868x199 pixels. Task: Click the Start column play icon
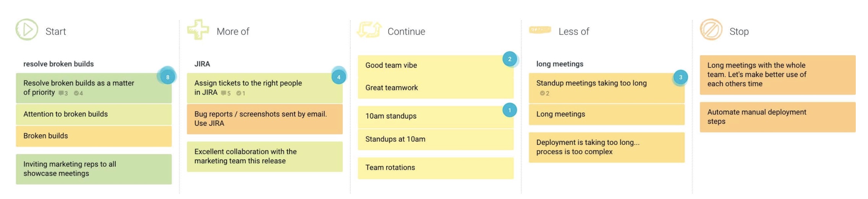[27, 30]
